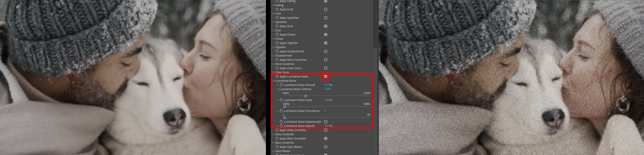This screenshot has width=644, height=155.
Task: Expand the Luminance Noise Opacity property
Action: click(x=277, y=126)
